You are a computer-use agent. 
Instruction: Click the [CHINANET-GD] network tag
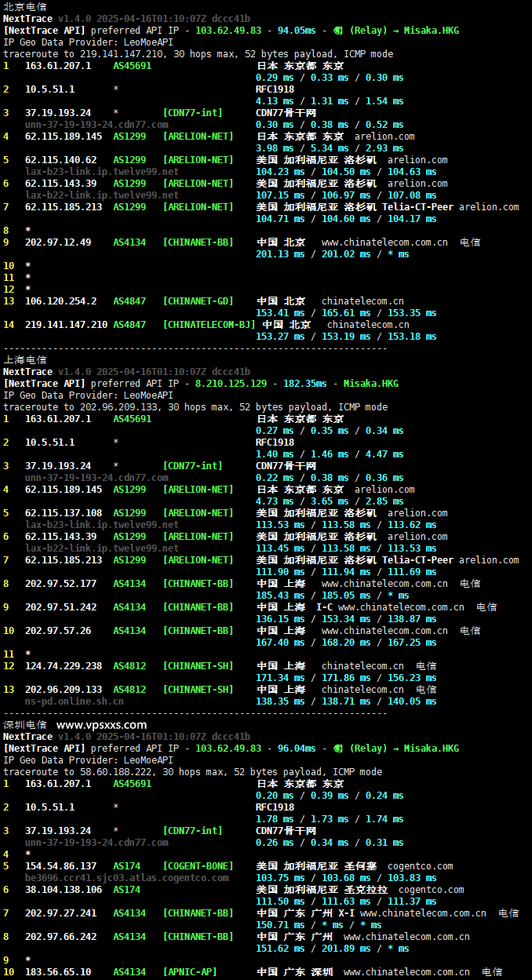(198, 301)
